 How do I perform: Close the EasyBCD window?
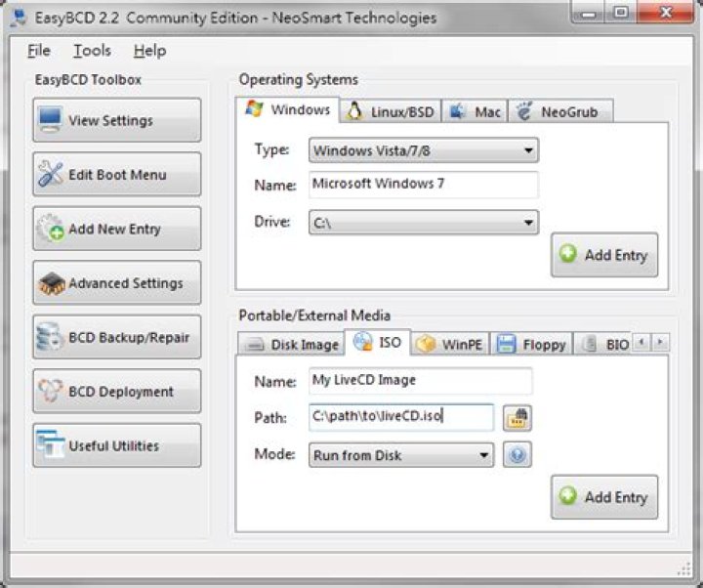tap(666, 13)
